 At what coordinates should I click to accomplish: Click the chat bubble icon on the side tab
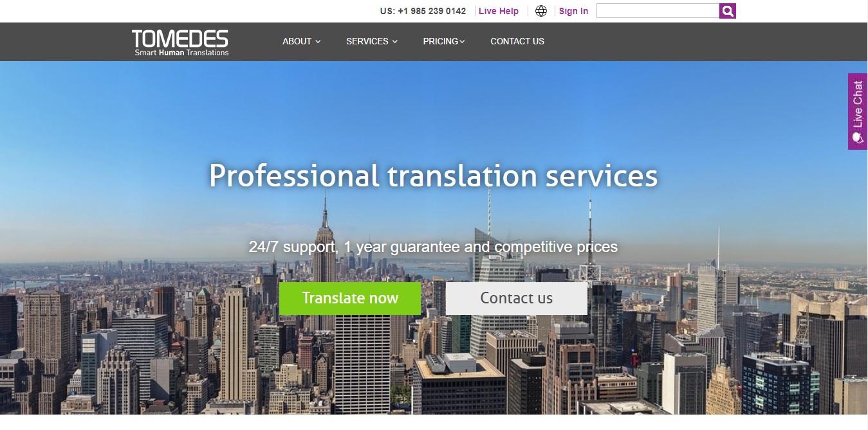click(857, 138)
